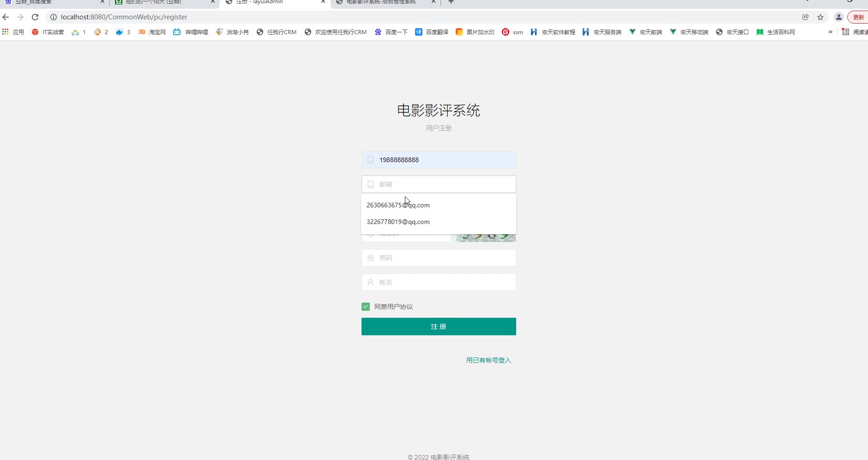Follow the 用已有帐号登入 link
Viewport: 868px width, 460px height.
click(x=488, y=360)
